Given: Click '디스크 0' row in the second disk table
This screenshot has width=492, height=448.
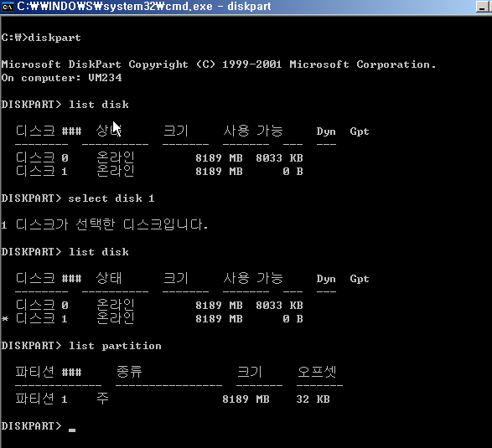Looking at the screenshot, I should [159, 305].
